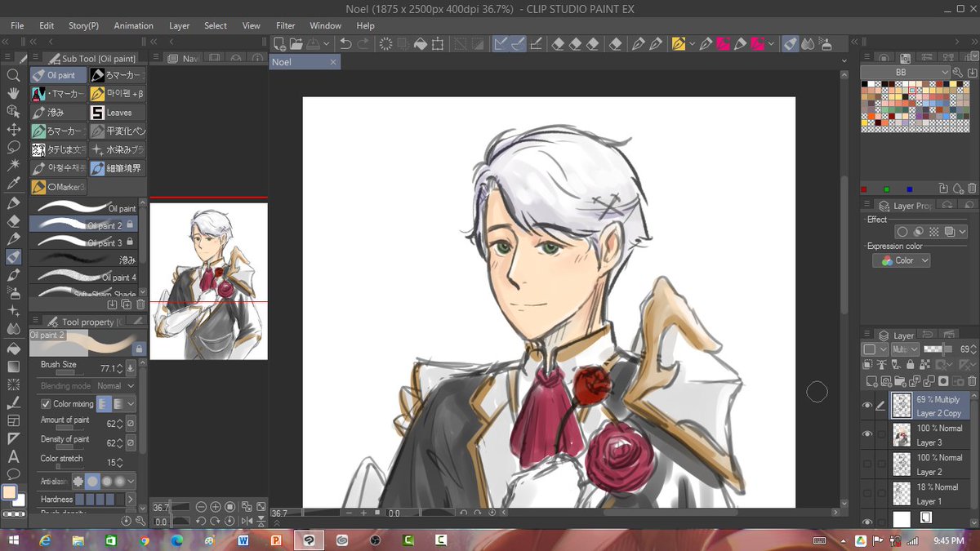The image size is (980, 551).
Task: Open Blending mode Normal dropdown
Action: coord(115,386)
